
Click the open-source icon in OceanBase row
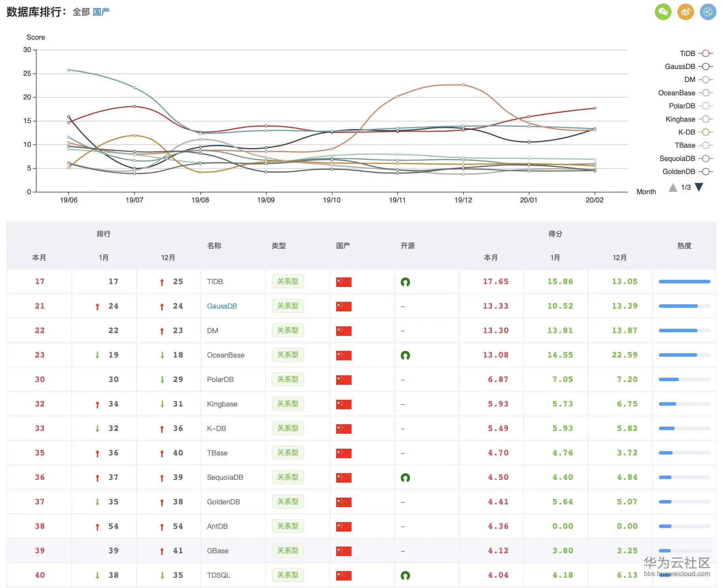pyautogui.click(x=405, y=355)
